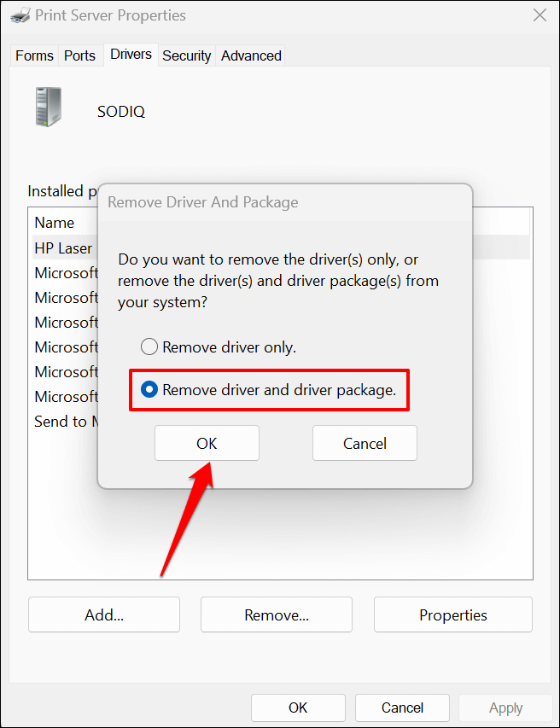Image resolution: width=560 pixels, height=728 pixels.
Task: Select the Drivers tab
Action: (x=131, y=55)
